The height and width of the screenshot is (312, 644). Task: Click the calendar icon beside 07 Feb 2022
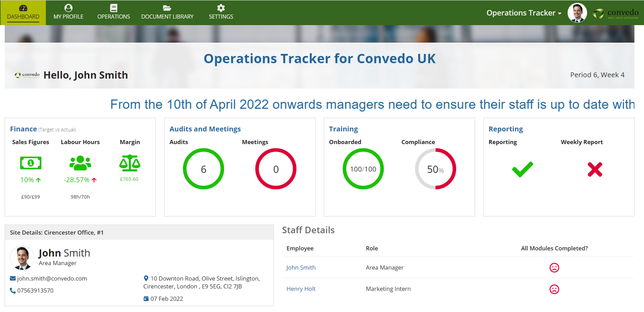146,299
